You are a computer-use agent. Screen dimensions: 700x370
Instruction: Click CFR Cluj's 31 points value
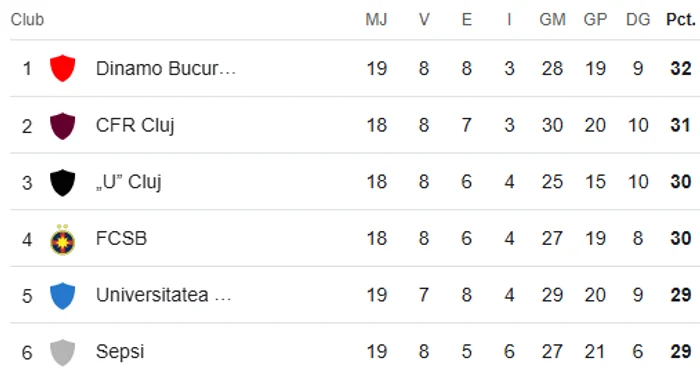coord(681,125)
